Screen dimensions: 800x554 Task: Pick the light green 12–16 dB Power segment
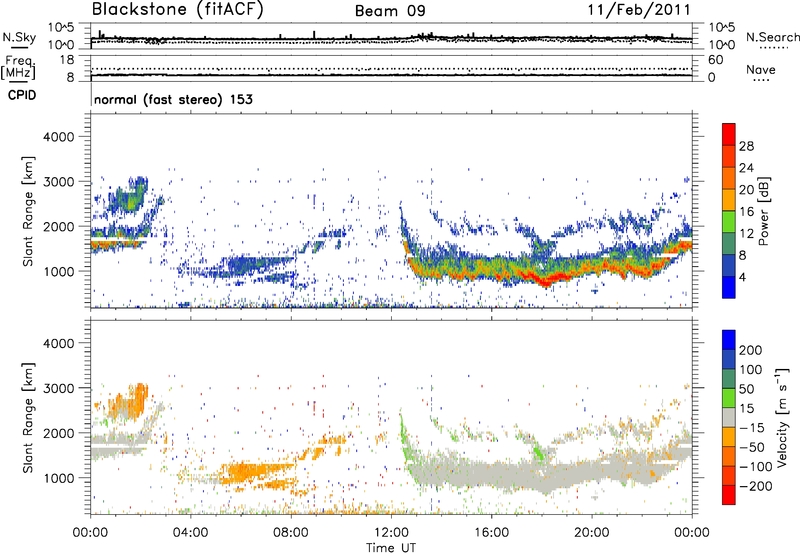tap(729, 221)
